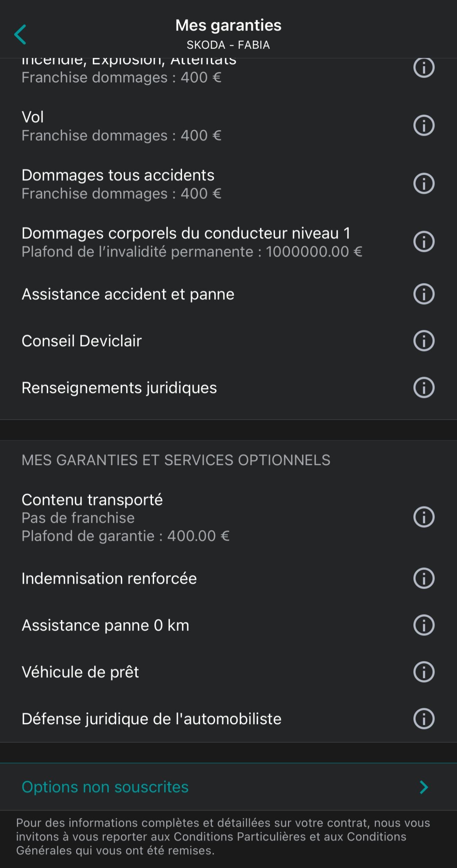Select the Véhicule de prêt label
457x868 pixels.
pyautogui.click(x=80, y=672)
